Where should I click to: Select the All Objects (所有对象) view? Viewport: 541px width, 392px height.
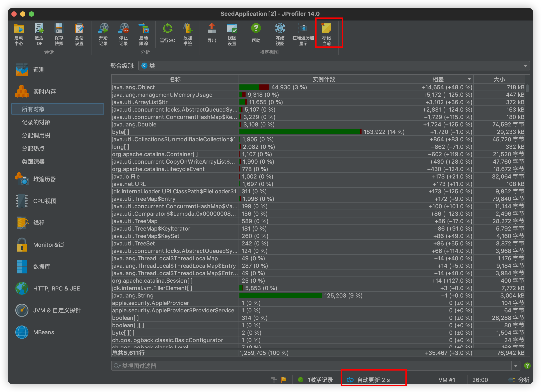click(58, 109)
